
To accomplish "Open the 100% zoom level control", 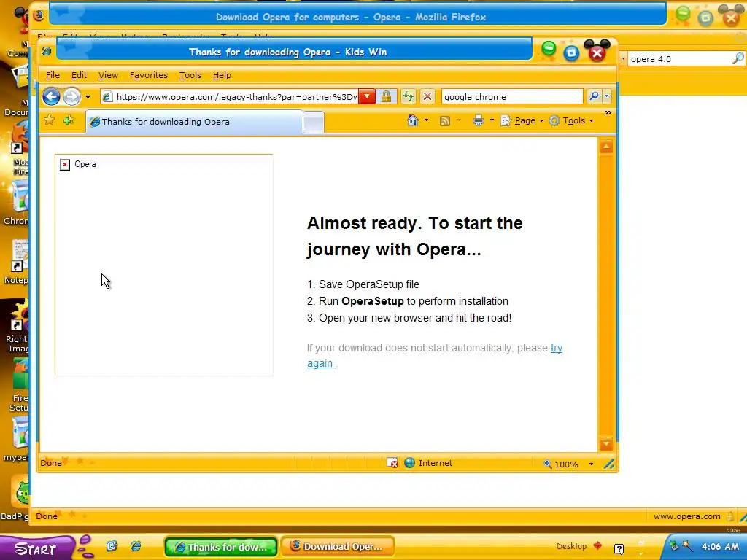I will coord(561,464).
